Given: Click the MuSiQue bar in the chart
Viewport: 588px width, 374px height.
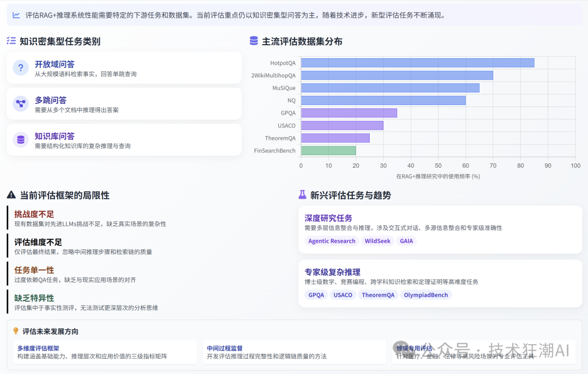Looking at the screenshot, I should (x=390, y=88).
